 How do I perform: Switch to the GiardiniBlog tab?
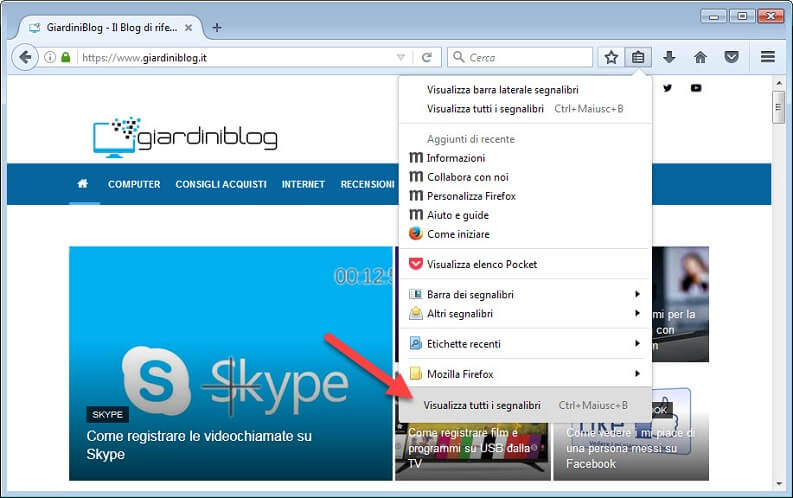coord(111,28)
